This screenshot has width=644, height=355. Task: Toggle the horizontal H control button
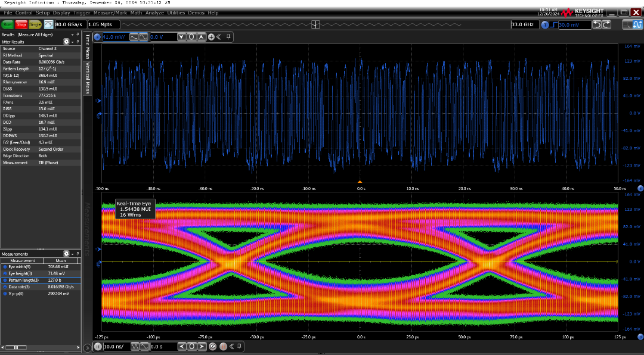tap(98, 347)
